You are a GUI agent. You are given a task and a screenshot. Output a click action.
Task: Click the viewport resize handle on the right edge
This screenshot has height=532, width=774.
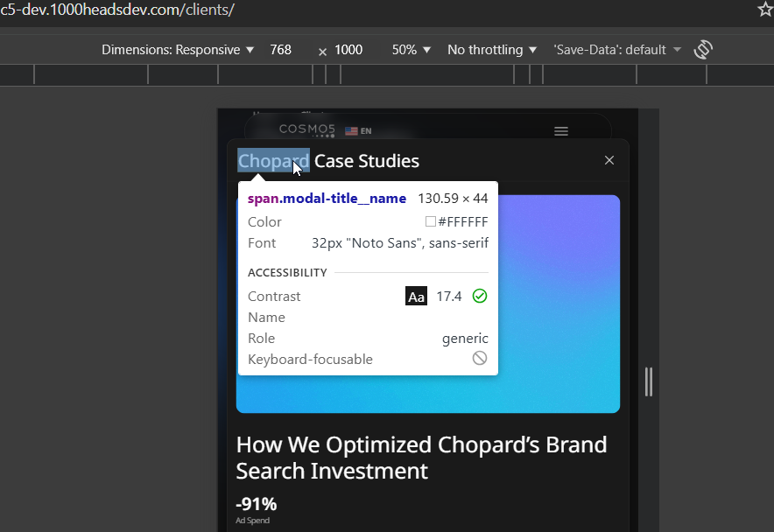649,381
